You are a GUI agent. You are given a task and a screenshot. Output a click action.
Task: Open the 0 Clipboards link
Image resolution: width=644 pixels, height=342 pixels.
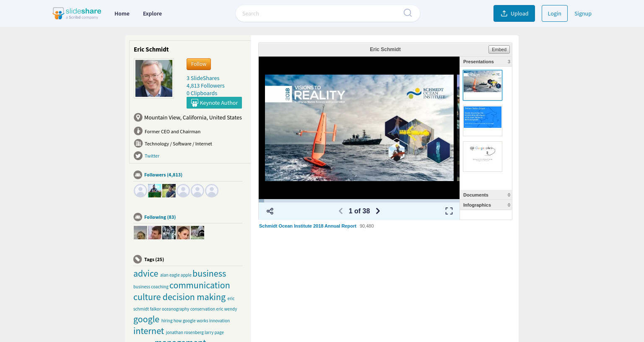(202, 93)
